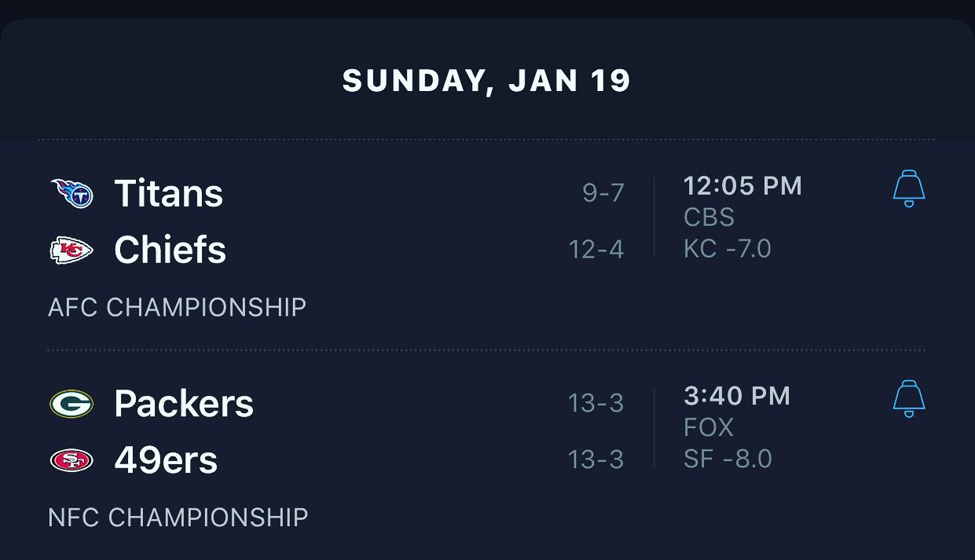
Task: Open the 49ers team name
Action: 166,460
